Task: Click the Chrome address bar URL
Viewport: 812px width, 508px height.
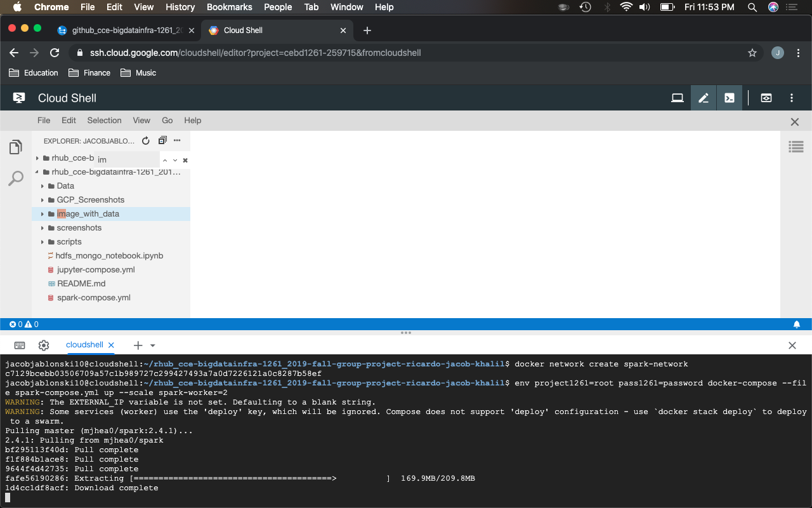Action: point(255,53)
